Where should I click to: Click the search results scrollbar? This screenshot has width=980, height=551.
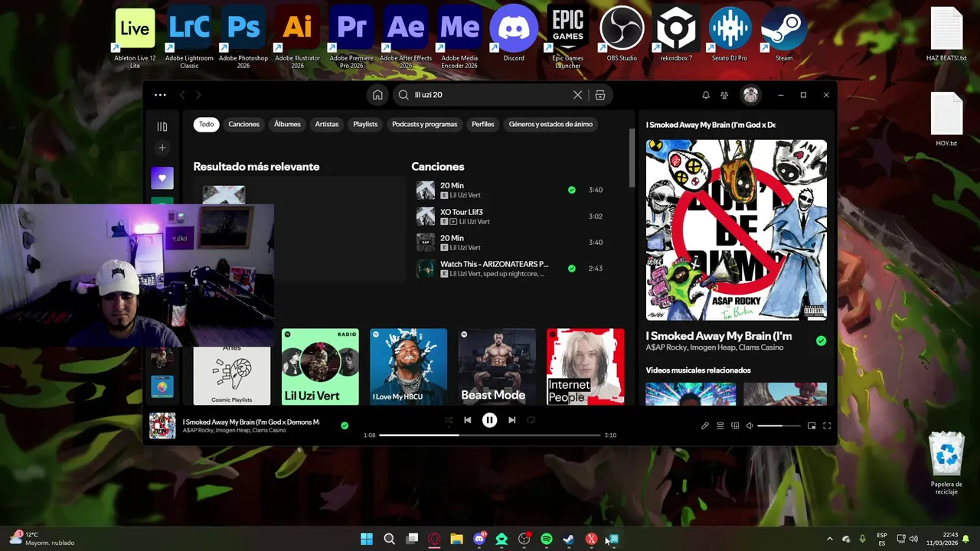click(x=632, y=158)
